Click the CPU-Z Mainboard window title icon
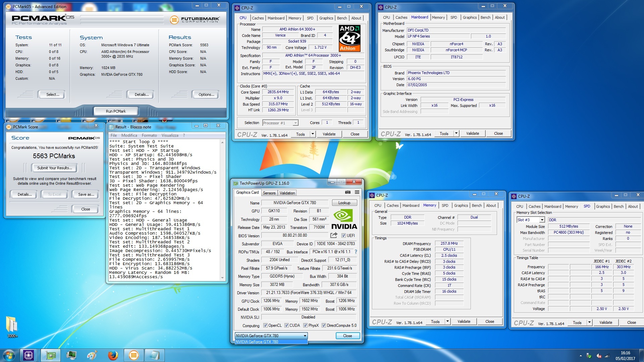 [x=381, y=7]
